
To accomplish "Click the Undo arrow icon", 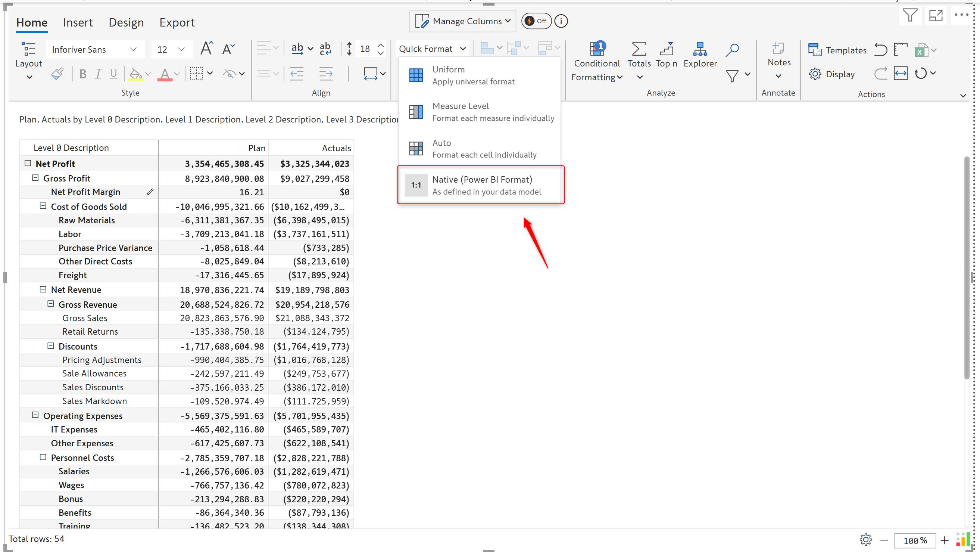I will (880, 50).
